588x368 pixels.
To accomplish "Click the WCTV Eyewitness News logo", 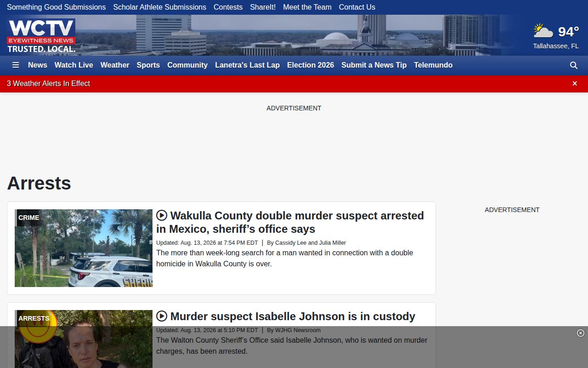I will pyautogui.click(x=41, y=35).
